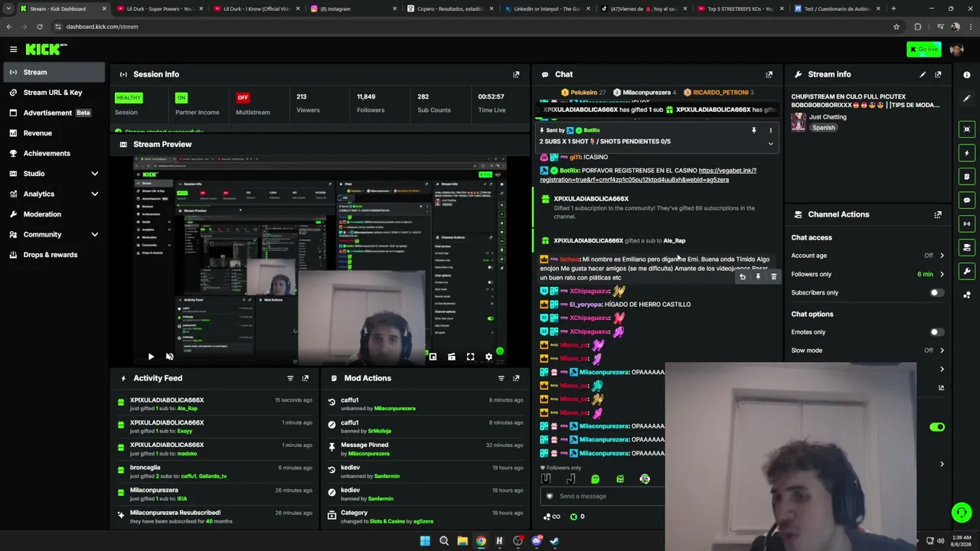Go to Advertisement section

[52, 112]
